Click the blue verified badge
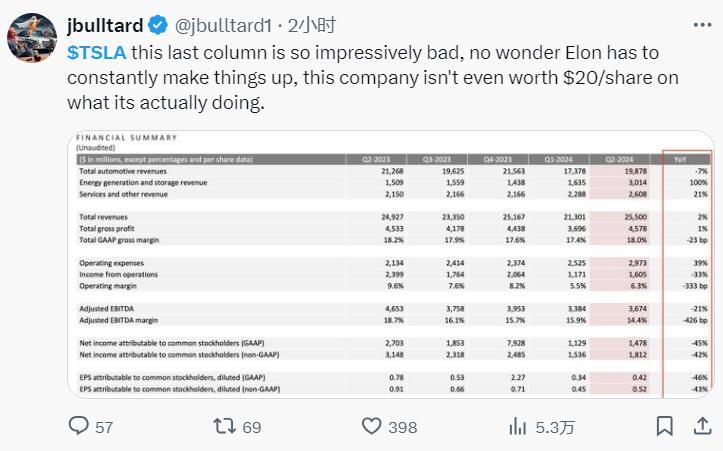723x451 pixels. point(157,25)
